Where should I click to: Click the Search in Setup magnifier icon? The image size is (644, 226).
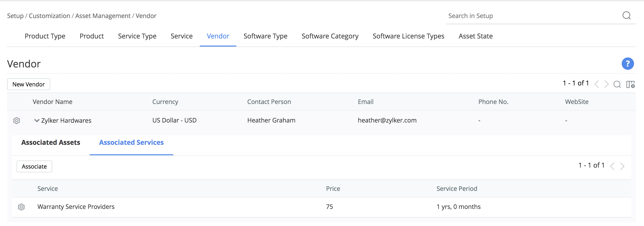click(626, 16)
